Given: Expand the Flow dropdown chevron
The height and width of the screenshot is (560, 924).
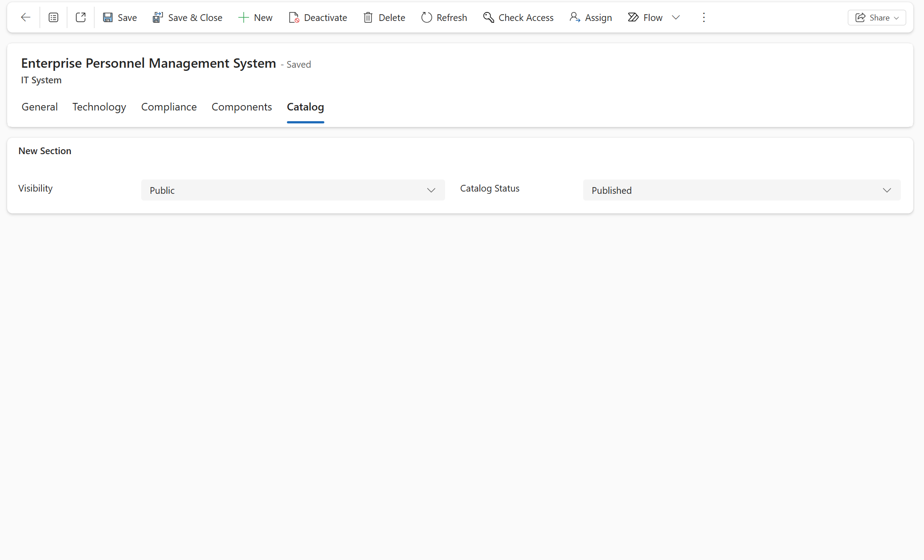Looking at the screenshot, I should pos(676,17).
